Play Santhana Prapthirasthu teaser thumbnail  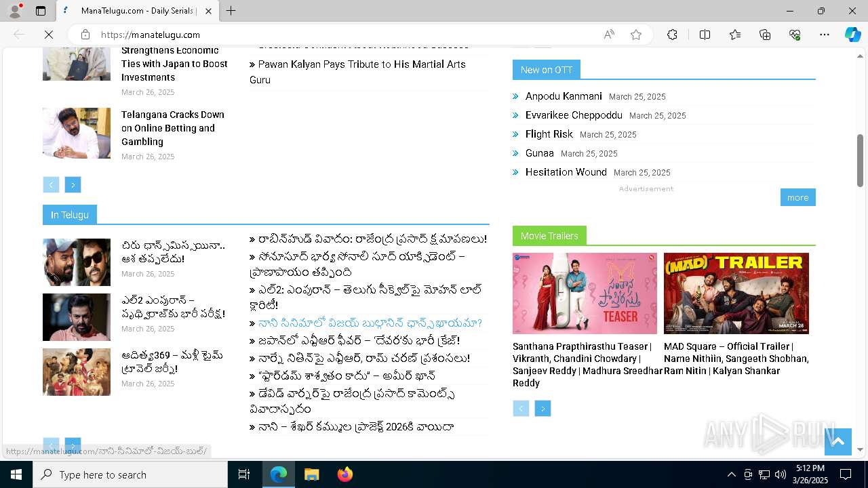tap(585, 293)
